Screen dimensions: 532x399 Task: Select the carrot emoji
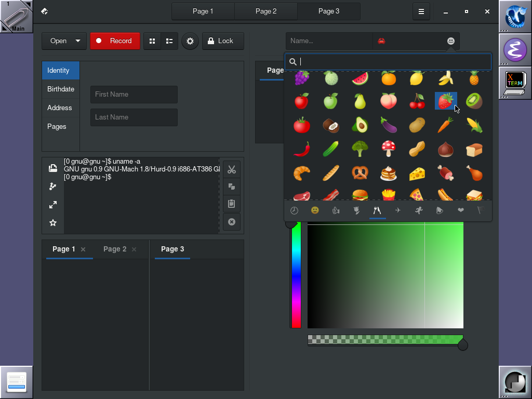446,125
